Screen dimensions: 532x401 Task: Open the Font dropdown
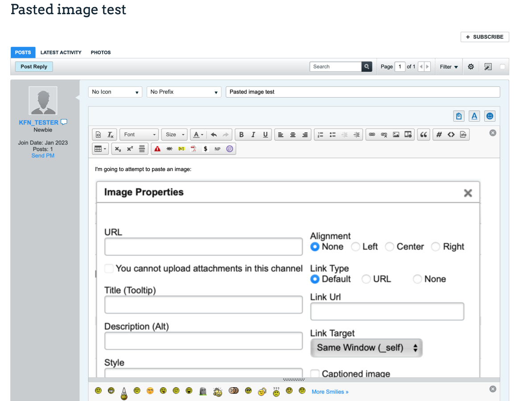pos(140,135)
